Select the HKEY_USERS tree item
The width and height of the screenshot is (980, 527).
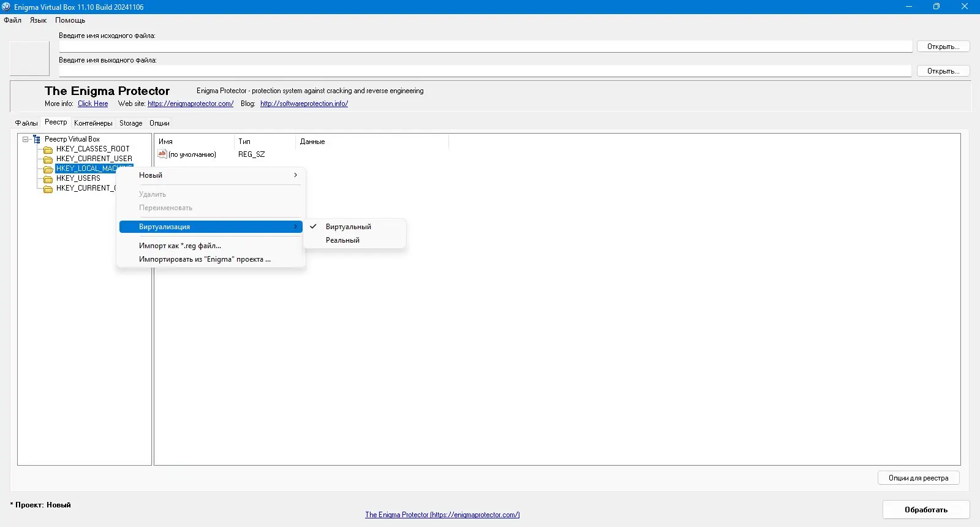pyautogui.click(x=78, y=178)
